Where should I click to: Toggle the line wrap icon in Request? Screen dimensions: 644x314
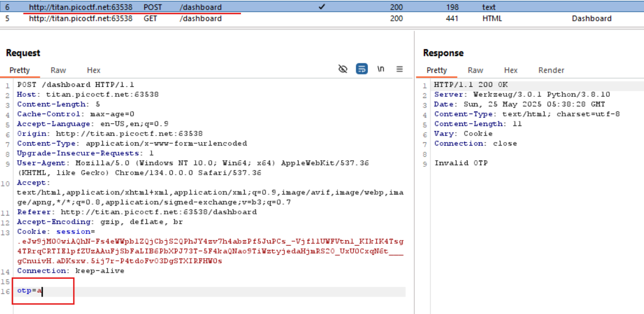pyautogui.click(x=362, y=69)
